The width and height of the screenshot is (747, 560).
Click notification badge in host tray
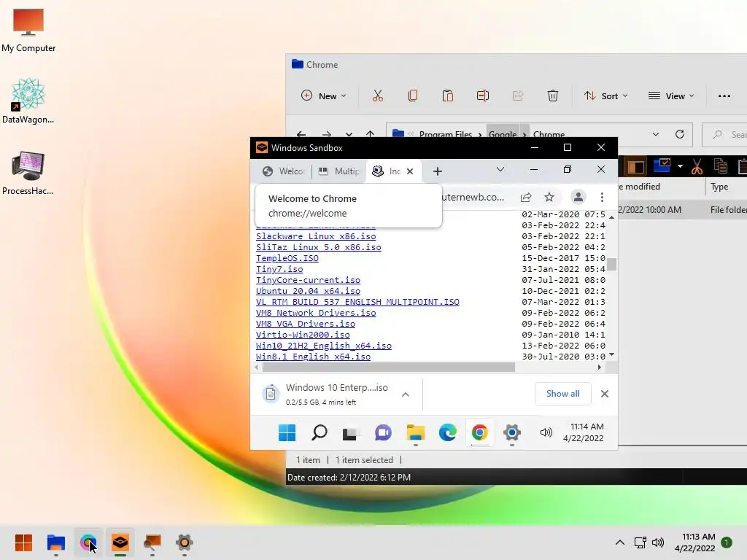(727, 542)
